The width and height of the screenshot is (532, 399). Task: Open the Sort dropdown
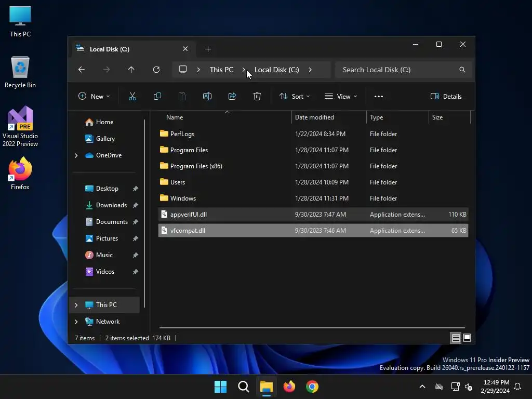click(x=295, y=96)
